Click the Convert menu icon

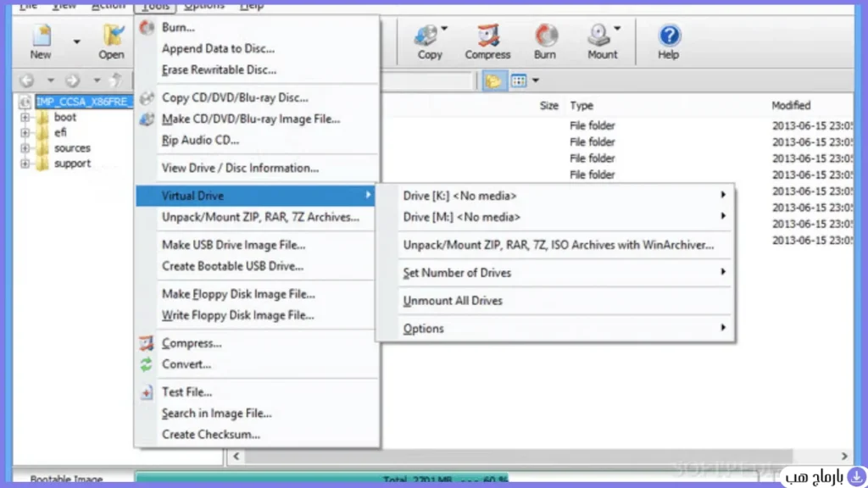click(x=146, y=364)
